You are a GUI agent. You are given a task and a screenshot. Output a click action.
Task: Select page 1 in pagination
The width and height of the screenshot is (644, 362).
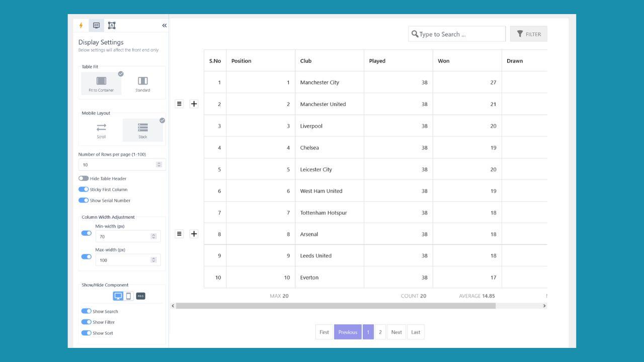click(368, 332)
